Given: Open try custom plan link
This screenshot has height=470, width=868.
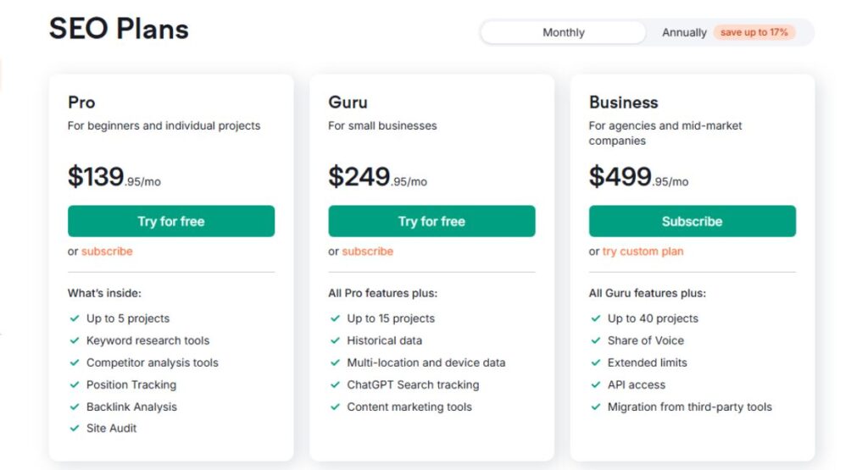Looking at the screenshot, I should click(x=643, y=251).
